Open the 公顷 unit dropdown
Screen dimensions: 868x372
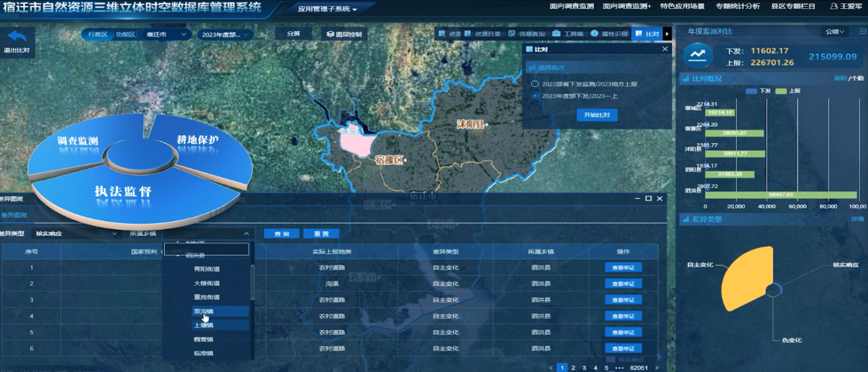coord(835,32)
